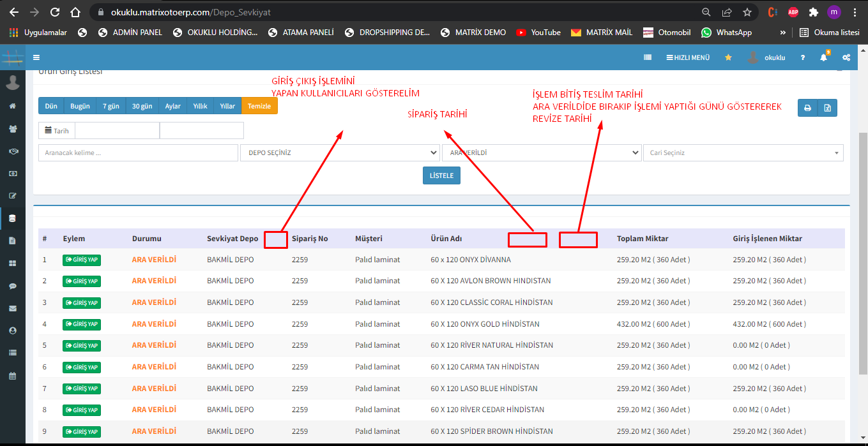Select the Bugün date filter
This screenshot has width=868, height=446.
80,106
